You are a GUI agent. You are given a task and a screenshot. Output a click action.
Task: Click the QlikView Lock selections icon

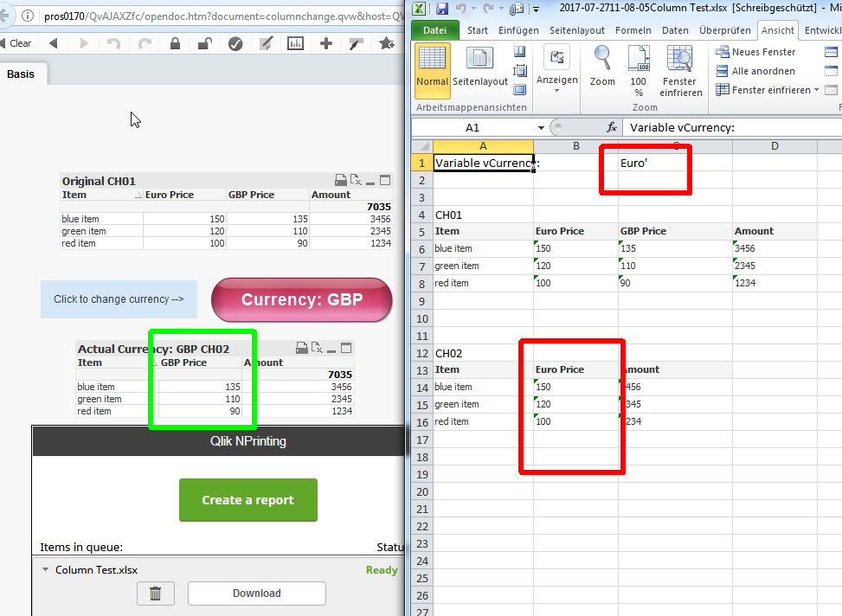(176, 43)
